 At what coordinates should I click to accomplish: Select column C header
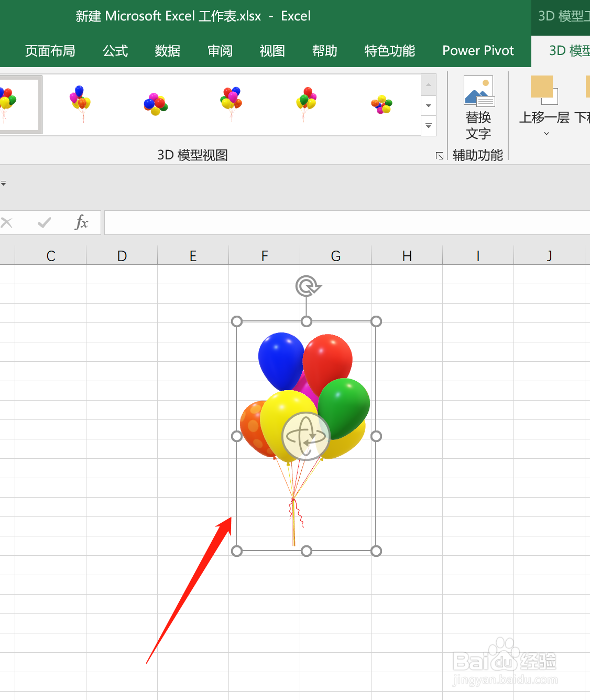click(x=51, y=256)
